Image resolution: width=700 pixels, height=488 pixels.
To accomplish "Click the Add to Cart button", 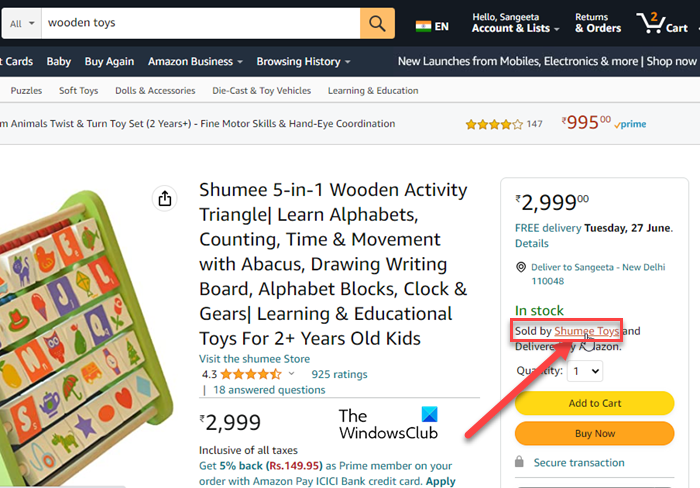I will [x=594, y=403].
